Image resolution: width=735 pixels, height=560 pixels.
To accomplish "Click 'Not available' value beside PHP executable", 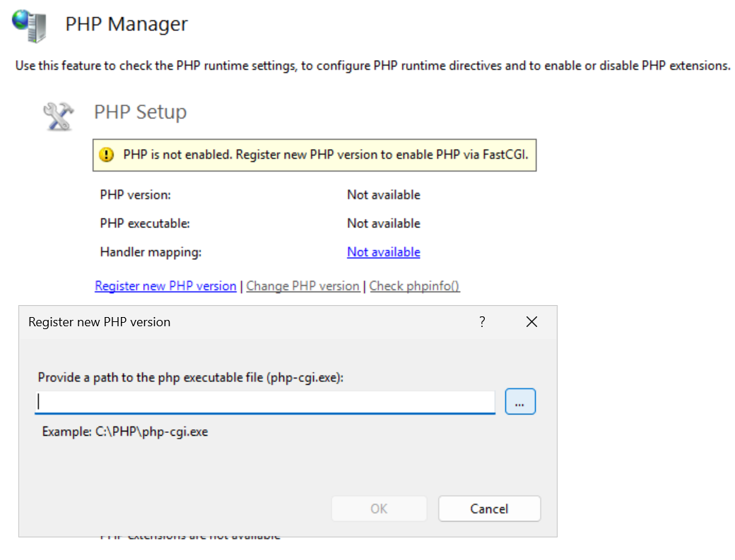I will (x=384, y=223).
